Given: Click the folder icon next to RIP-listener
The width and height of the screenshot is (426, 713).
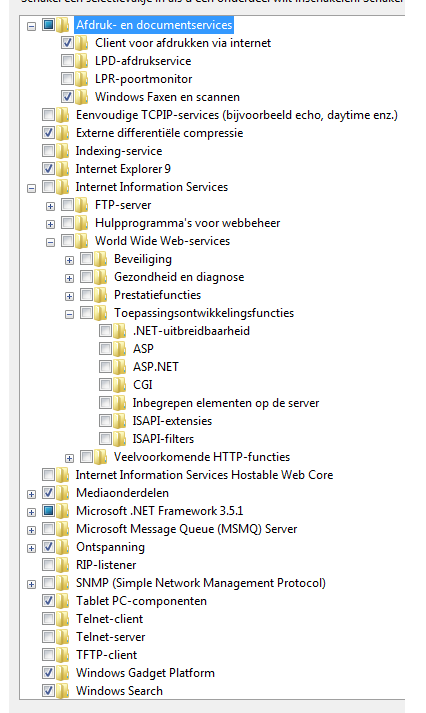Looking at the screenshot, I should (x=63, y=565).
